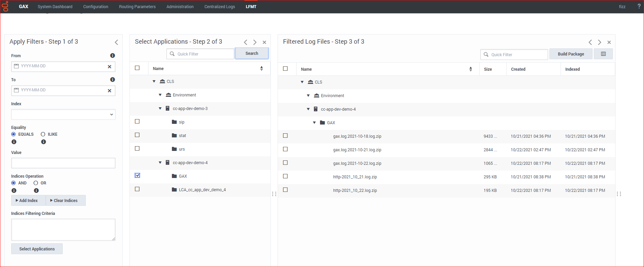The height and width of the screenshot is (267, 644).
Task: Check the sip application checkbox
Action: (137, 121)
